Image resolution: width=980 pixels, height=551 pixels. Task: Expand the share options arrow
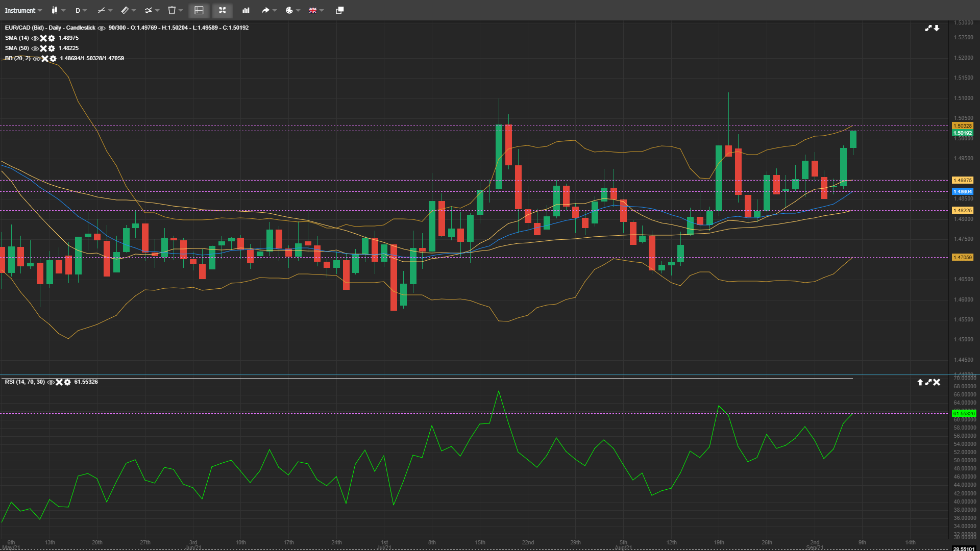click(275, 10)
